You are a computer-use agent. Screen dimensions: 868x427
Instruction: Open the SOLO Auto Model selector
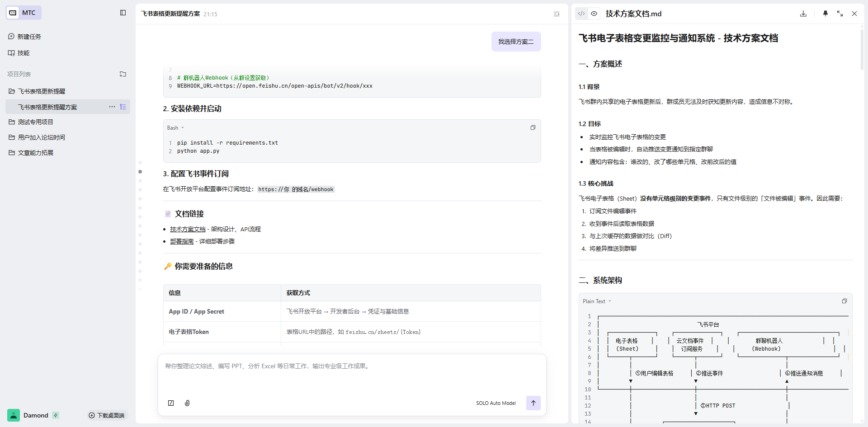495,403
